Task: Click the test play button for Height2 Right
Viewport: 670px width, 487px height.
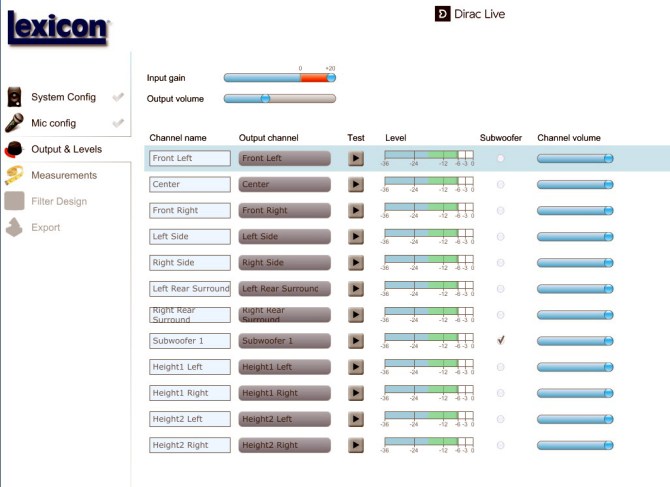Action: [x=355, y=445]
